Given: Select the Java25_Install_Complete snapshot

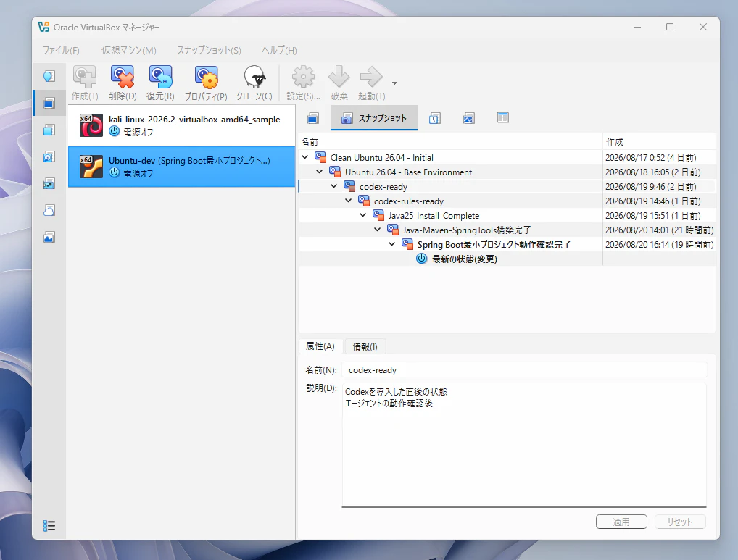Looking at the screenshot, I should click(x=434, y=216).
